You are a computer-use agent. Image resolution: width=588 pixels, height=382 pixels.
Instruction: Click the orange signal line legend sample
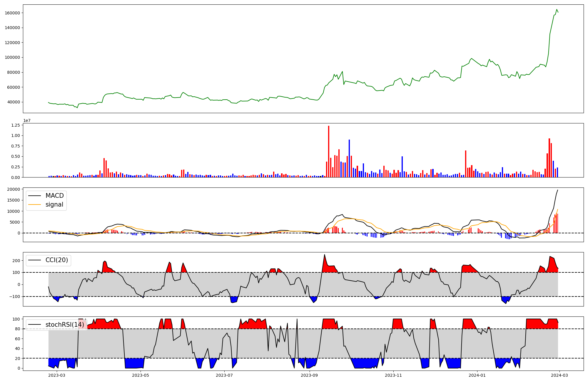point(34,205)
